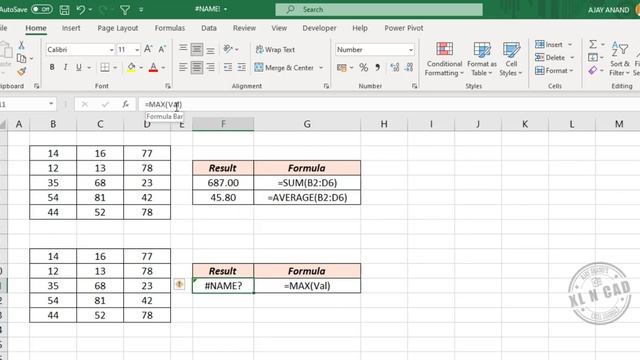Click Insert cells button

pyautogui.click(x=549, y=44)
